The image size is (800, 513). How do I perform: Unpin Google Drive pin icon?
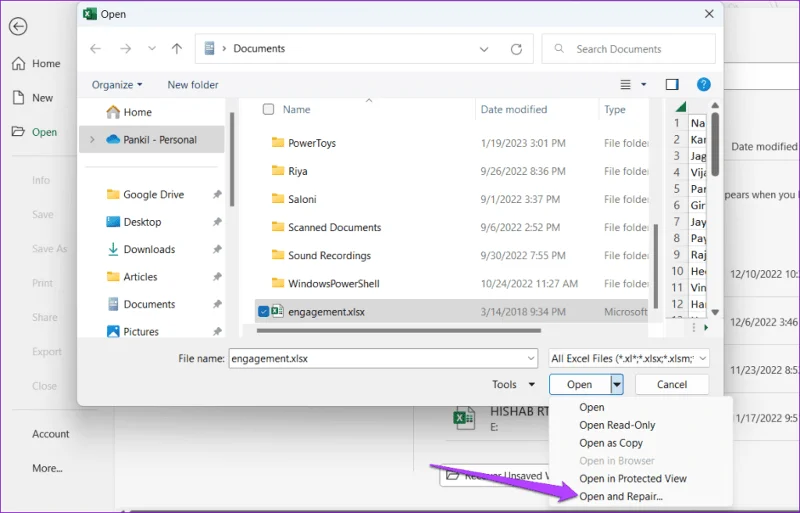217,194
